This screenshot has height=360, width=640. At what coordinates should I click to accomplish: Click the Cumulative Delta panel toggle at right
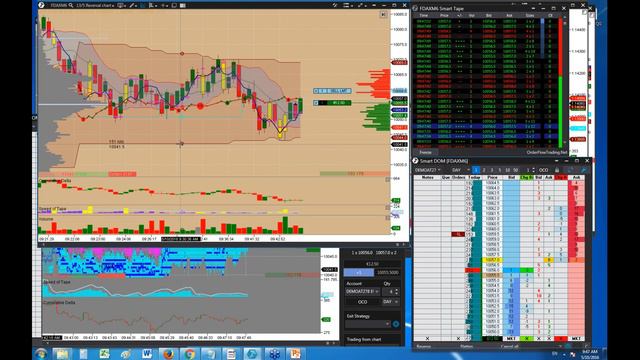tap(388, 180)
